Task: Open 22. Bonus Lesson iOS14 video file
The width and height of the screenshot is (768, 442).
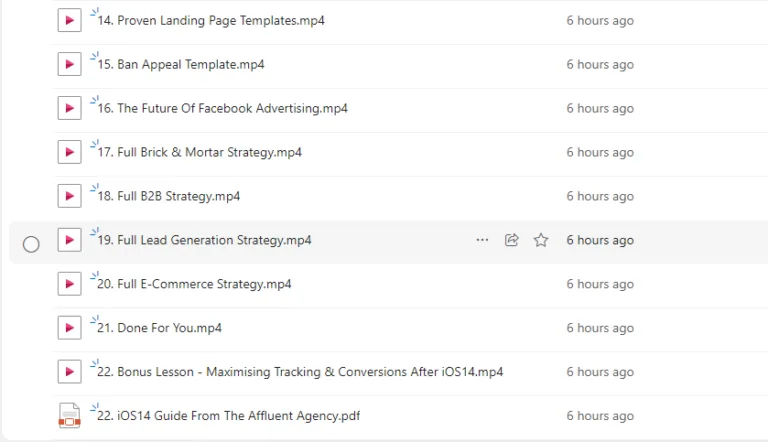Action: (x=300, y=372)
